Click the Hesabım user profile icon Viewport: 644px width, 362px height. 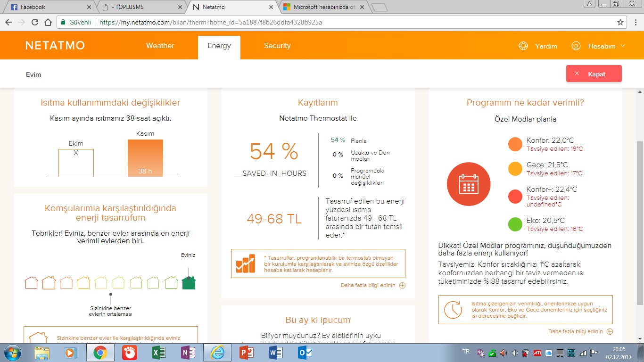point(576,46)
